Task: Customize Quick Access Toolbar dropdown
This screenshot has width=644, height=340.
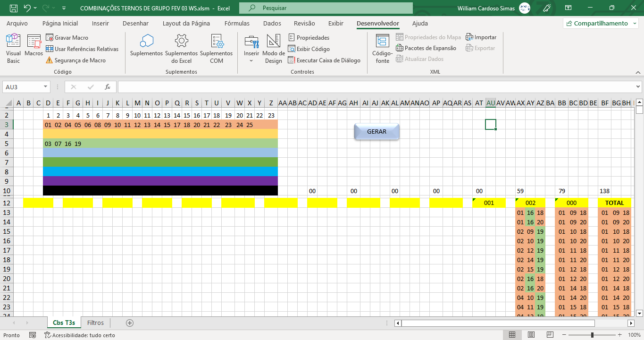Action: (64, 8)
